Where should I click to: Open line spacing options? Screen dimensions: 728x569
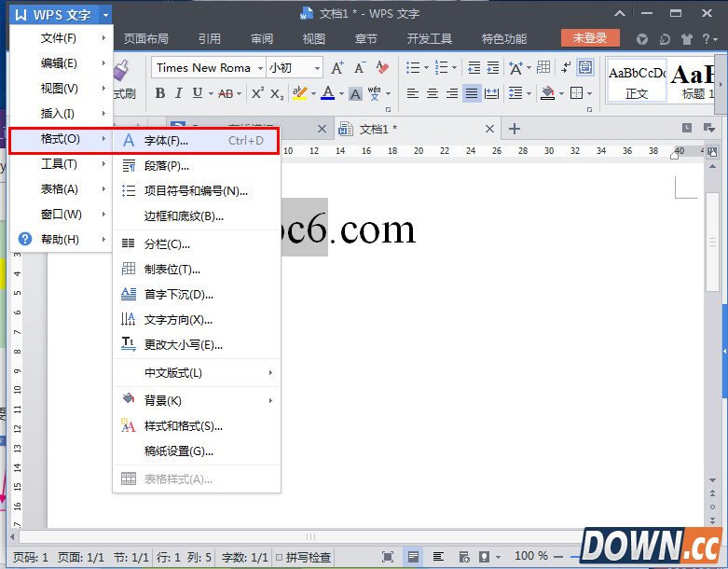click(x=515, y=93)
